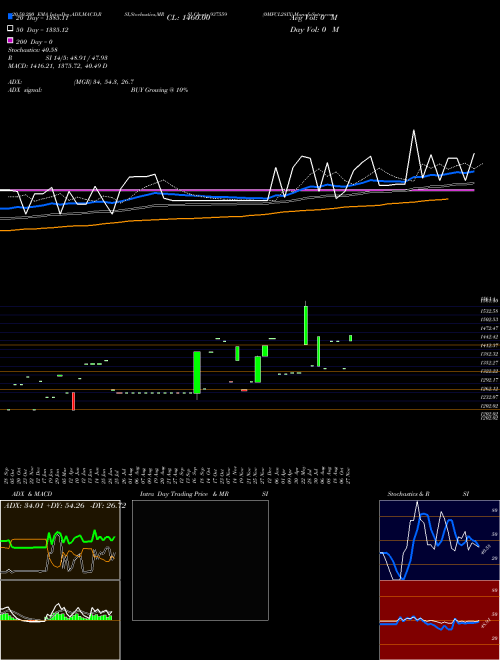The height and width of the screenshot is (660, 500).
Task: Click the 'BUY Growing @ 10%' signal text
Action: point(159,90)
